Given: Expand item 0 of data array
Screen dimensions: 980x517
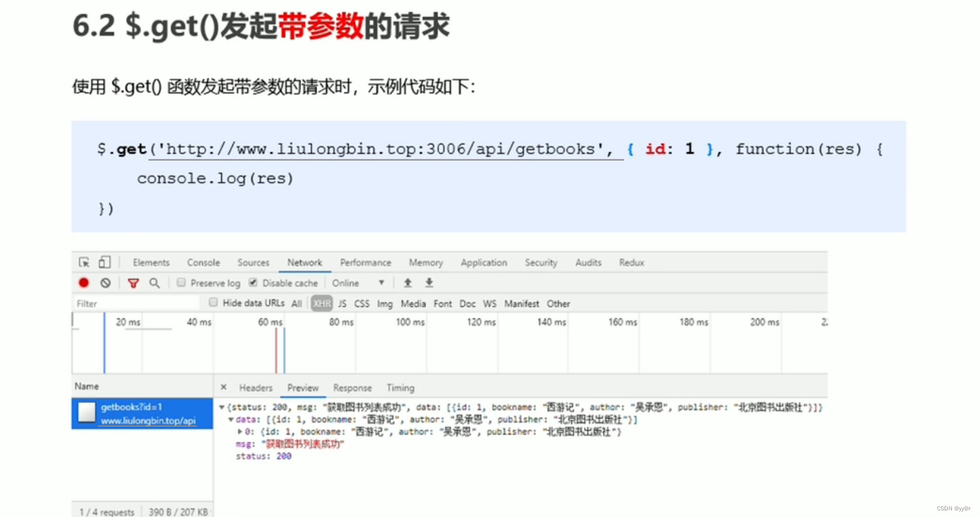Looking at the screenshot, I should click(x=240, y=432).
